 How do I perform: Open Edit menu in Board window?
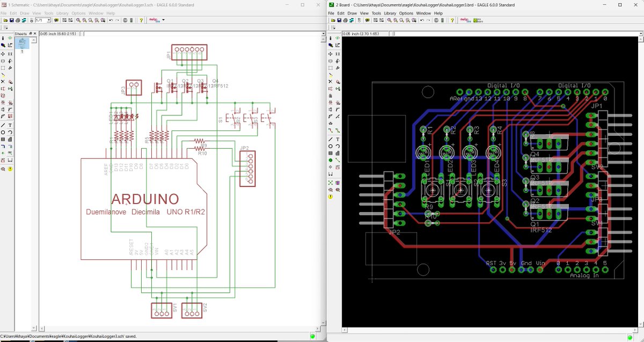(341, 13)
